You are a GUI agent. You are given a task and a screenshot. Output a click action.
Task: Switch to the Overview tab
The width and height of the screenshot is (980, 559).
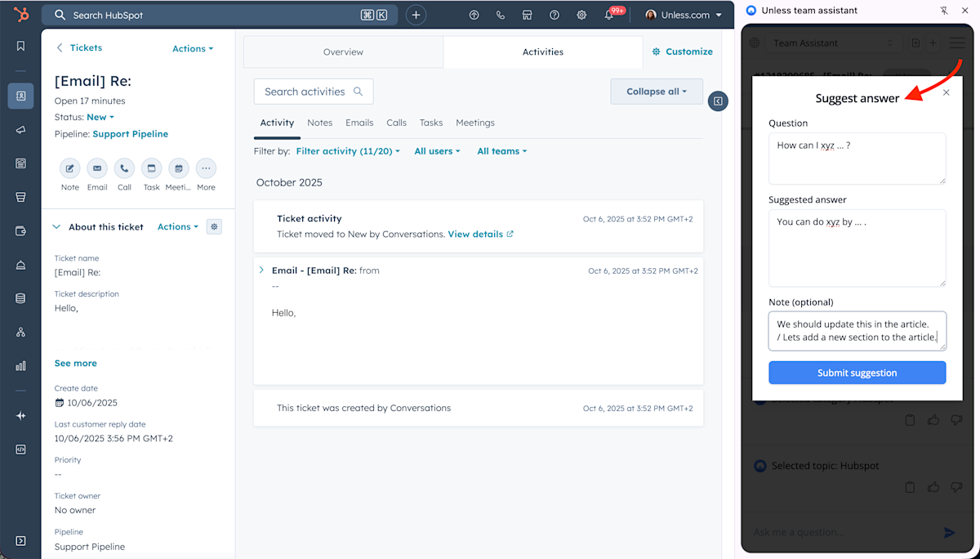click(x=343, y=51)
